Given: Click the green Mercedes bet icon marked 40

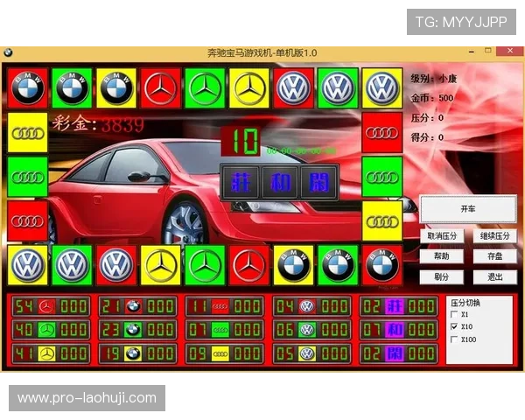Looking at the screenshot, I should pos(46,330).
